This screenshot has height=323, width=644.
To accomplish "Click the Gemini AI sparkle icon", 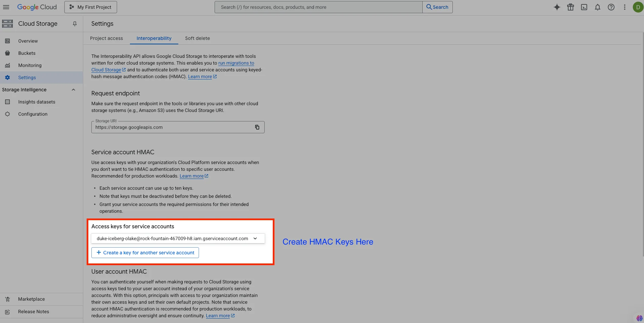I will coord(557,7).
